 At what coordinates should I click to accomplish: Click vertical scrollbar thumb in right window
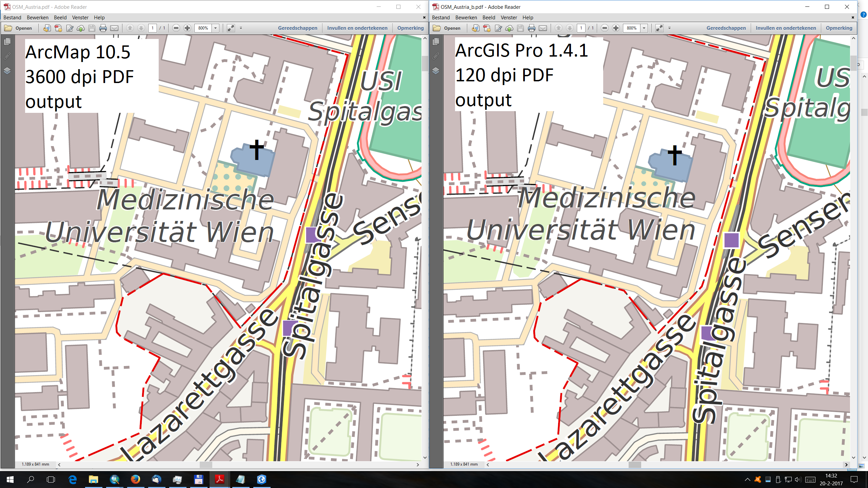tap(853, 63)
